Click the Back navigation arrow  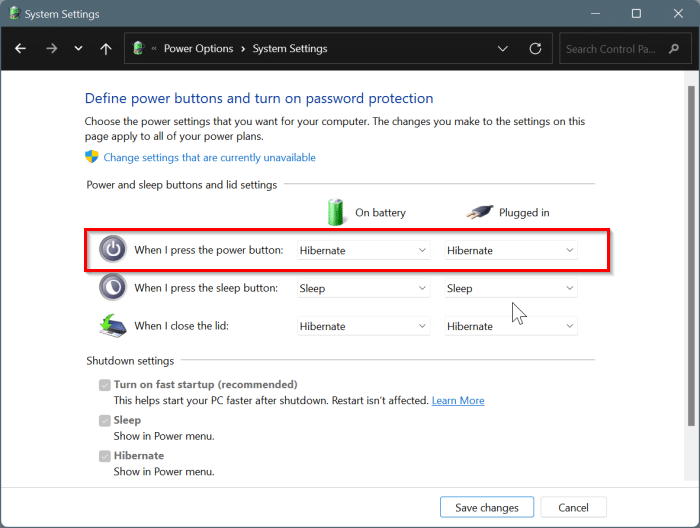[x=21, y=49]
